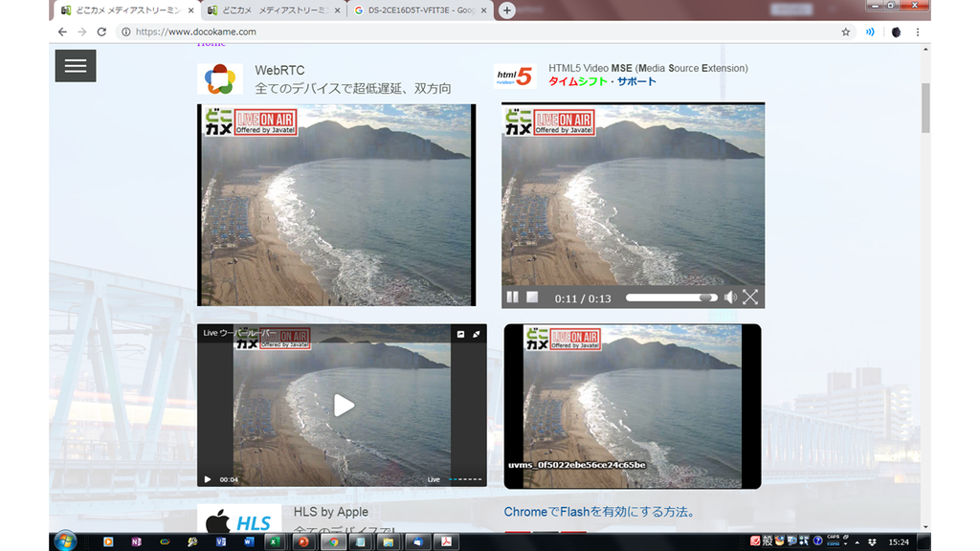Pause the HTML5 MSE video

coord(513,298)
